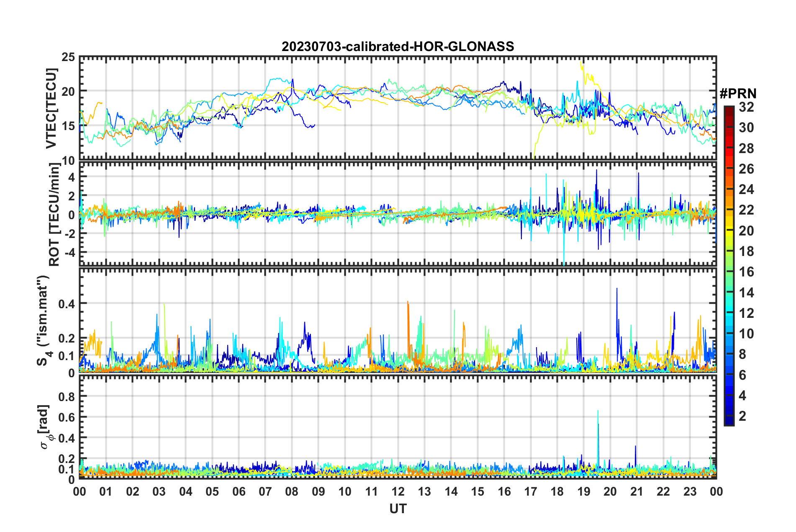
Task: Click the "23" hour tick on the UT axis
Action: (x=690, y=491)
